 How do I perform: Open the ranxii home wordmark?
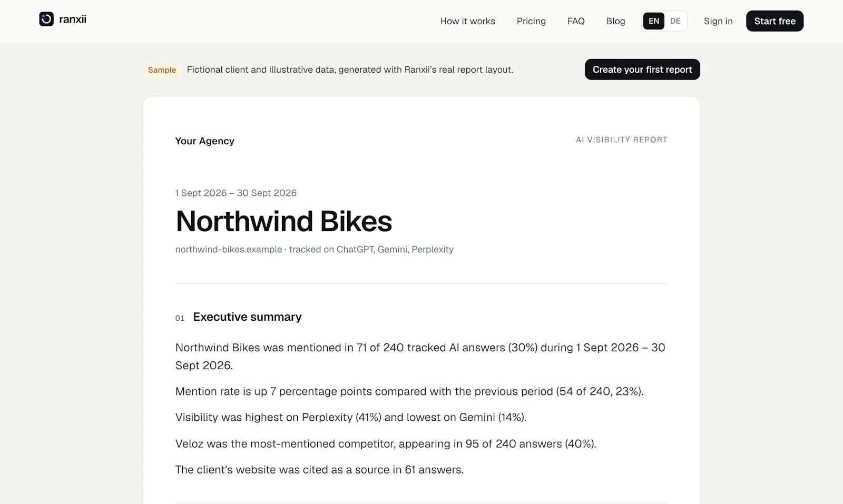pos(73,19)
